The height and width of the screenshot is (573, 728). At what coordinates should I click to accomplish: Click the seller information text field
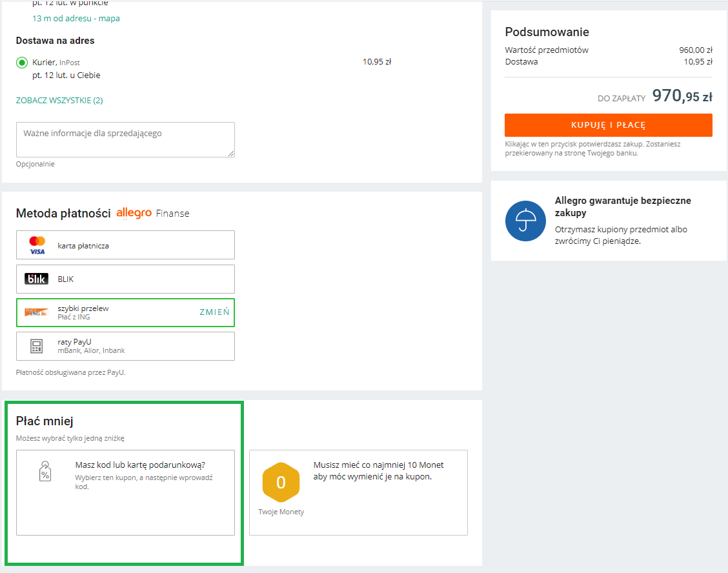[x=125, y=139]
